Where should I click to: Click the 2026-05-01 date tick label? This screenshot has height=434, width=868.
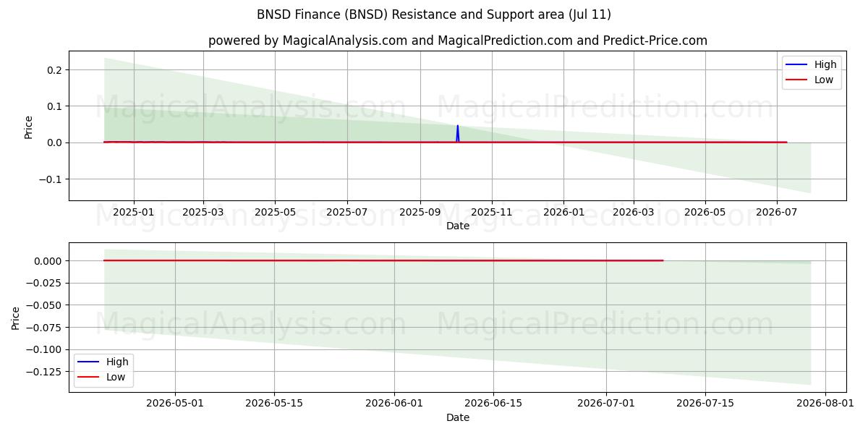pos(175,404)
